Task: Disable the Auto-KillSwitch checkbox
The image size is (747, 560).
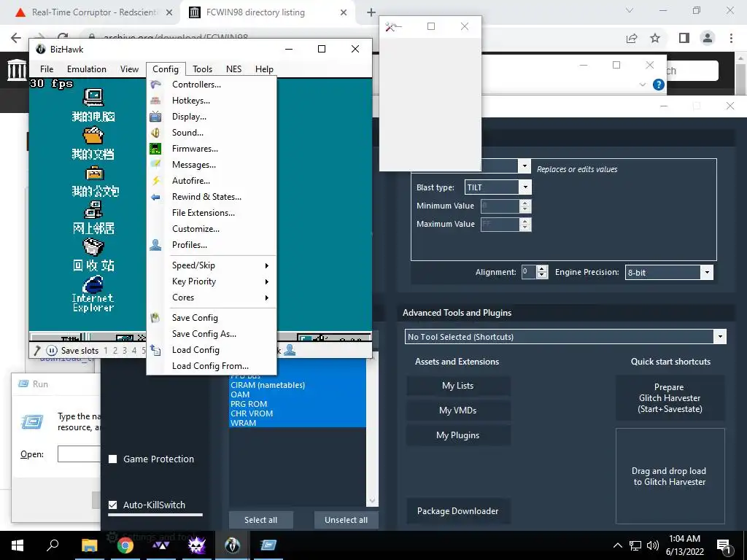Action: [x=113, y=505]
